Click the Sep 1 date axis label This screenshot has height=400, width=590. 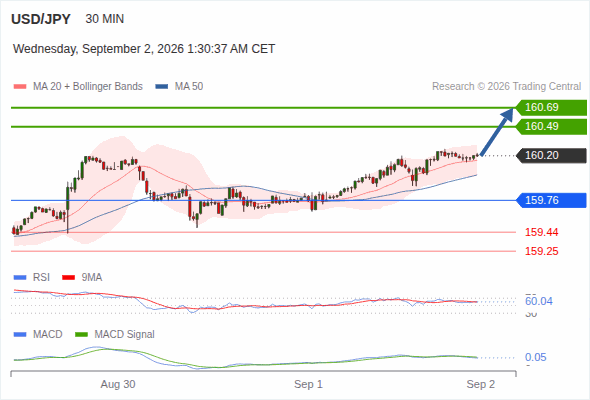(308, 384)
